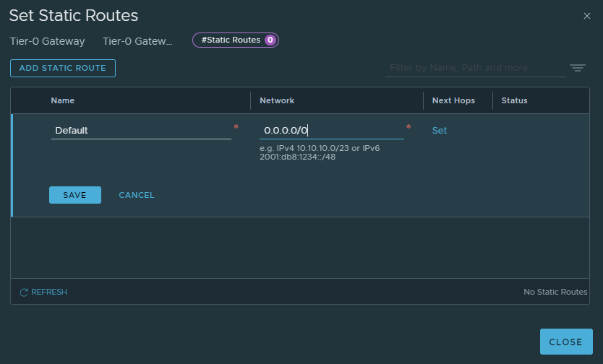Click the #Static Routes pill label

click(231, 40)
